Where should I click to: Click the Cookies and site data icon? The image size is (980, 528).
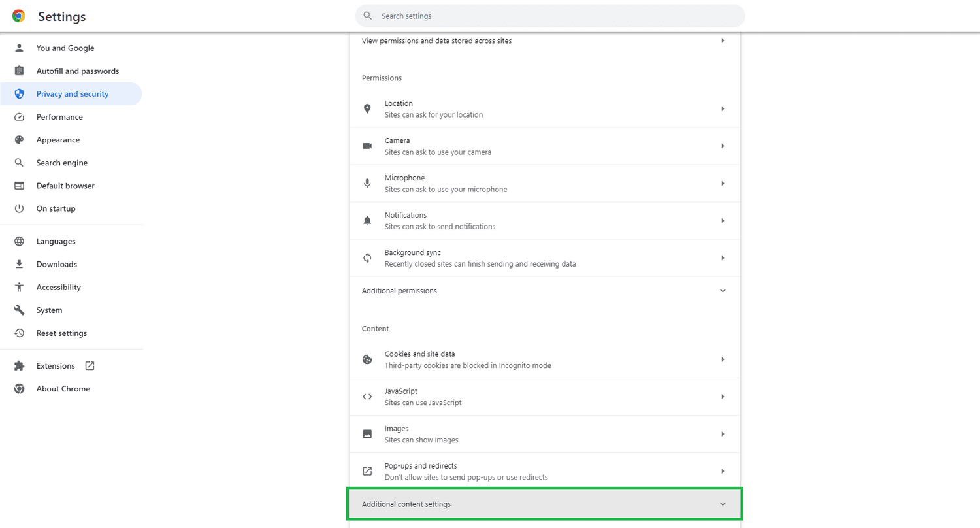[x=367, y=359]
